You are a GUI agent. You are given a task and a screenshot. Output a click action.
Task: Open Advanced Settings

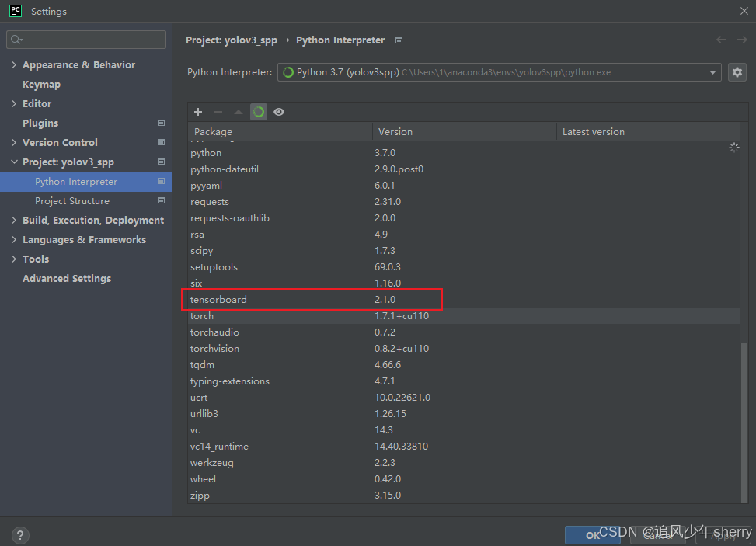pos(67,279)
